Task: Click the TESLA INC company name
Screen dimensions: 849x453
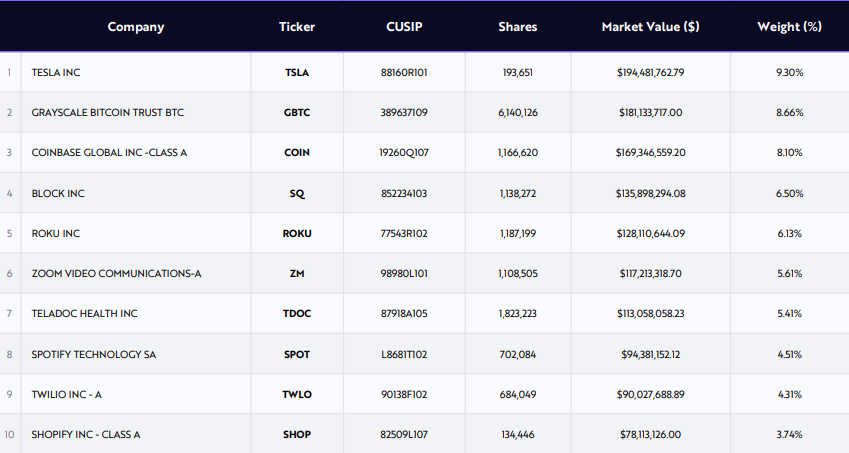Action: tap(56, 73)
